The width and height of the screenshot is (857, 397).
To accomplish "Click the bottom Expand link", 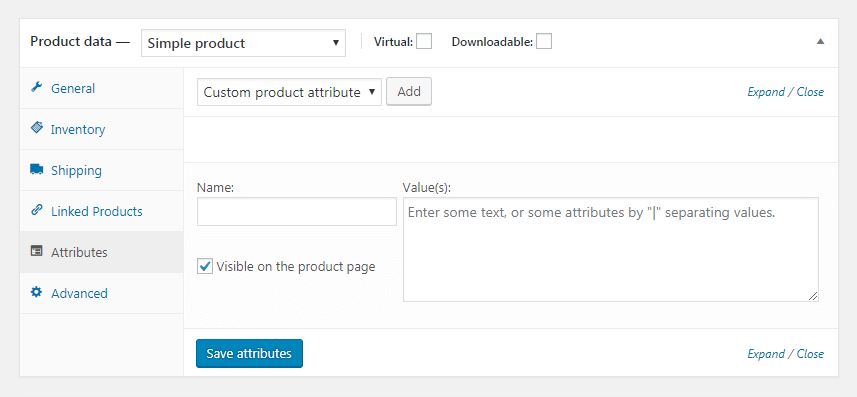I will click(x=766, y=354).
